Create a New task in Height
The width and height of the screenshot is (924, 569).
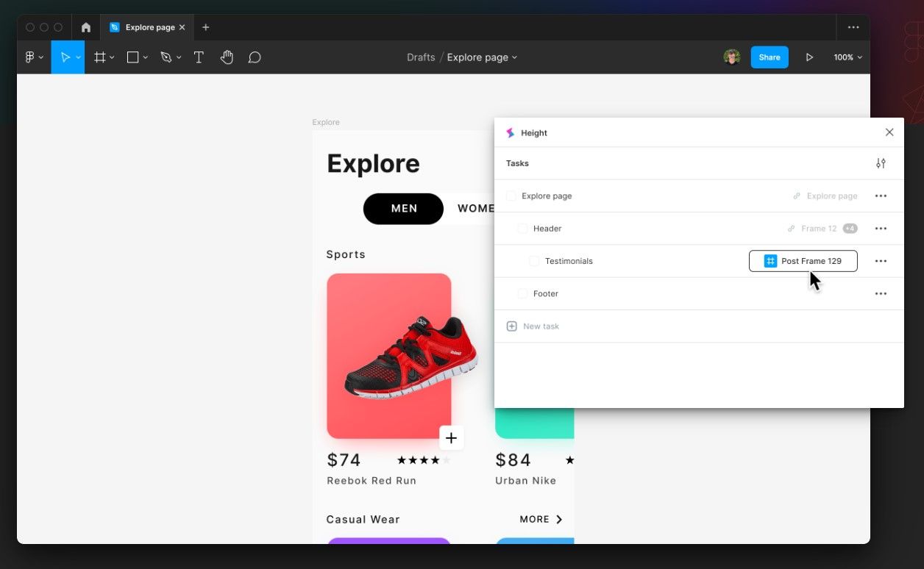533,326
